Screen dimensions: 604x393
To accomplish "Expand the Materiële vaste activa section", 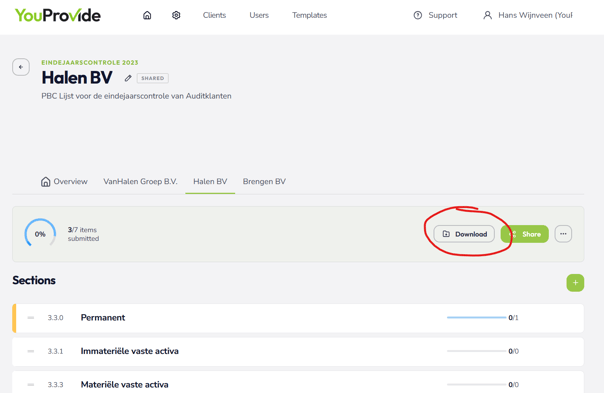I will [298, 382].
